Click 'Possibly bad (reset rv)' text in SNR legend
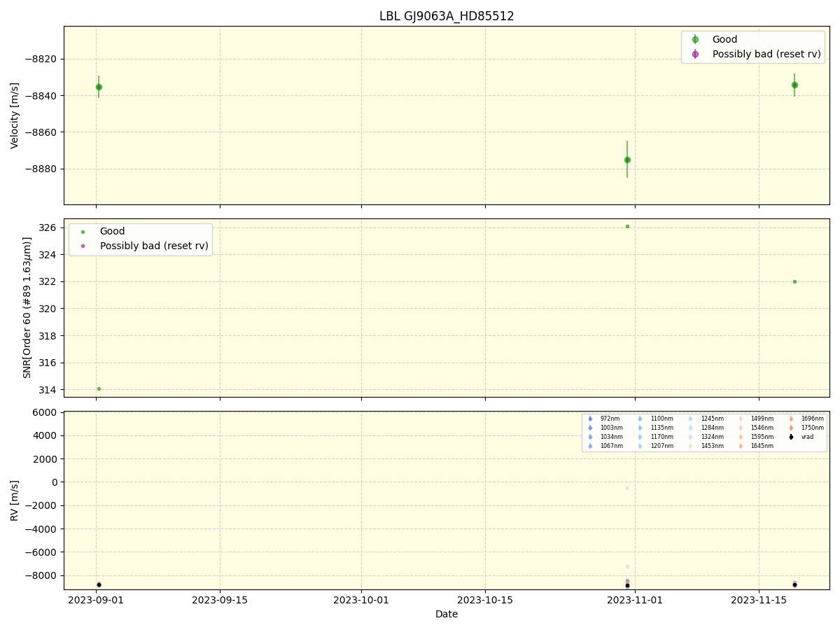840x630 pixels. (x=154, y=246)
